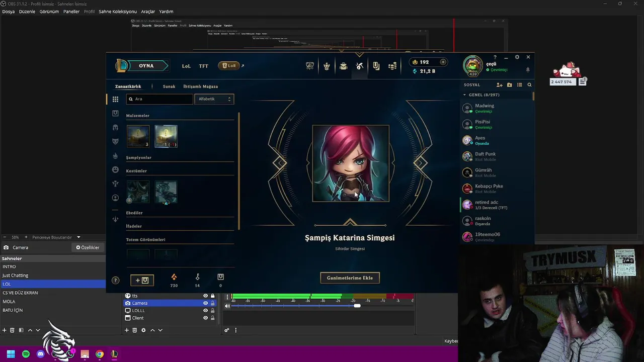
Task: Add a new scene in OBS Sahneler
Action: click(x=5, y=330)
